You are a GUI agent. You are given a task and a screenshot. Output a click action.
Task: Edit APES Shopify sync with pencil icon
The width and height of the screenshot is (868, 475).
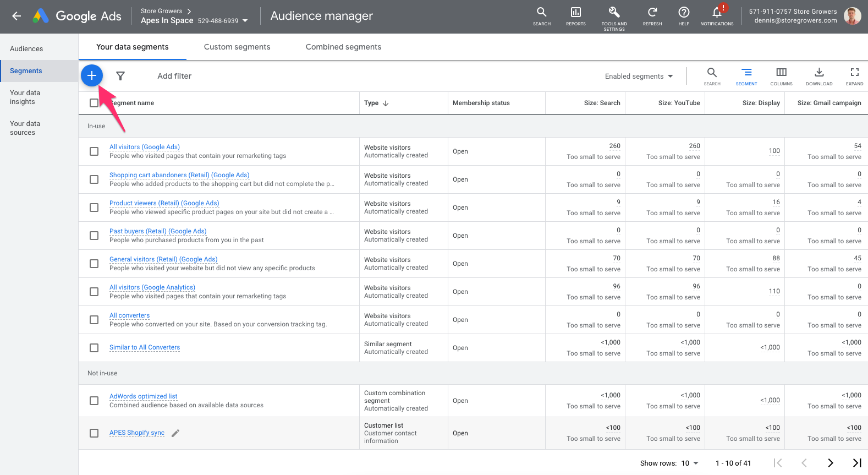point(175,433)
